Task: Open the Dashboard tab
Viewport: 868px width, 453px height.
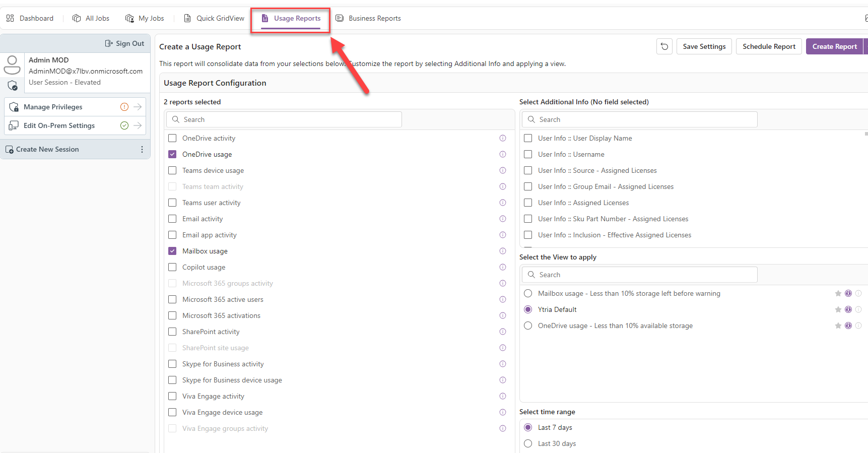Action: (30, 18)
